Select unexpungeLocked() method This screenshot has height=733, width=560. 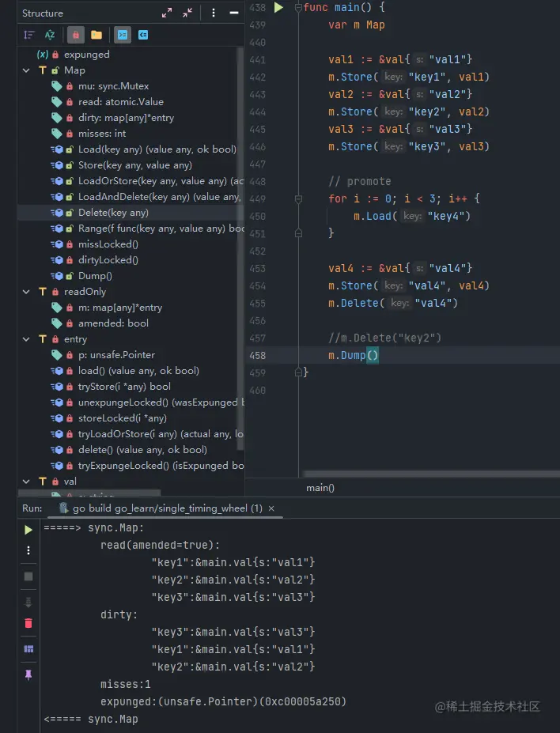coord(161,402)
